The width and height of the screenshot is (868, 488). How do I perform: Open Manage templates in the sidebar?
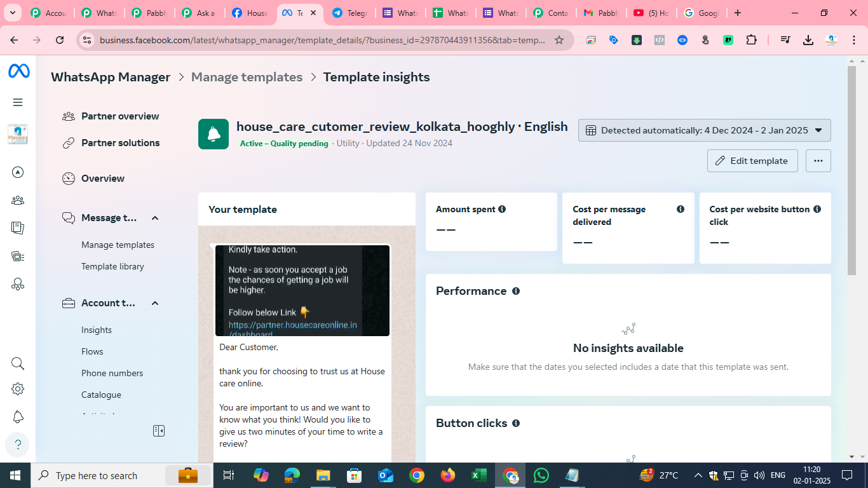118,245
